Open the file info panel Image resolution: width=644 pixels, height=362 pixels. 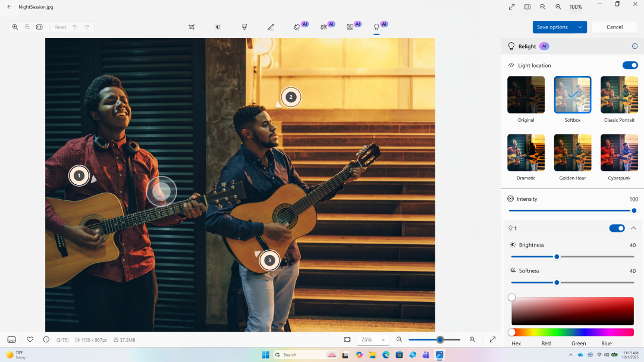[46, 339]
